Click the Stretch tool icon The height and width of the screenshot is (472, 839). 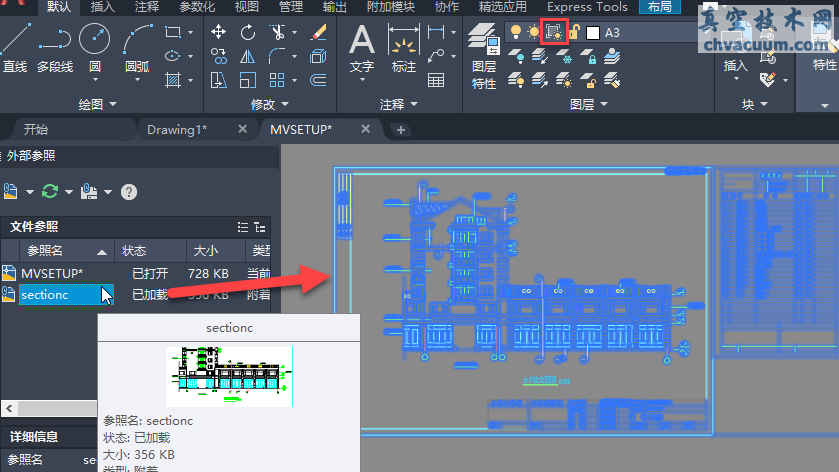[218, 80]
